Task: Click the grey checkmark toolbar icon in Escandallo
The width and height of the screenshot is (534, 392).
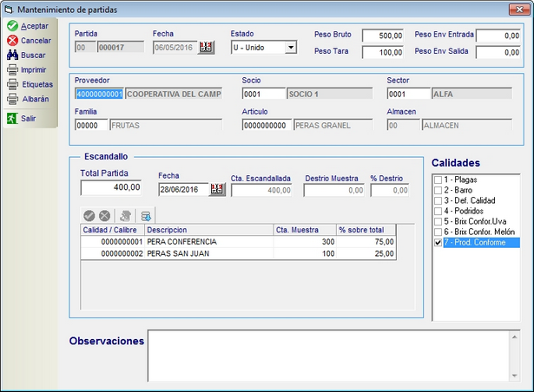Action: (x=89, y=216)
